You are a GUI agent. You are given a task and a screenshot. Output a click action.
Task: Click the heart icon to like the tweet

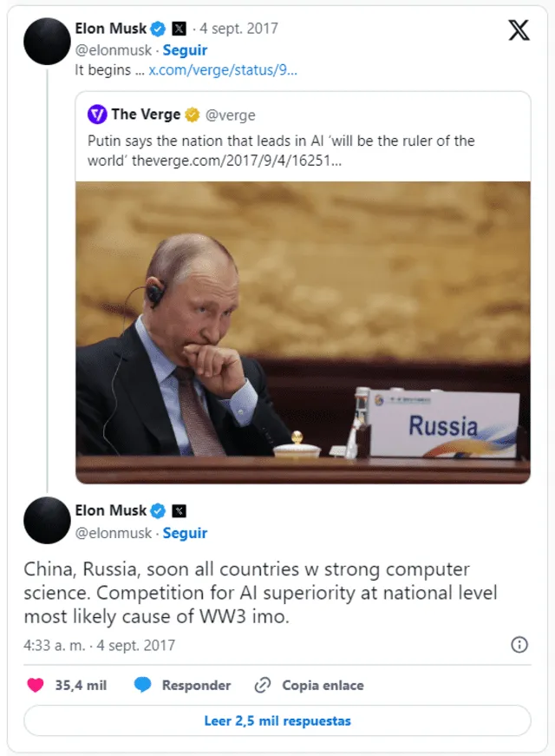point(36,685)
